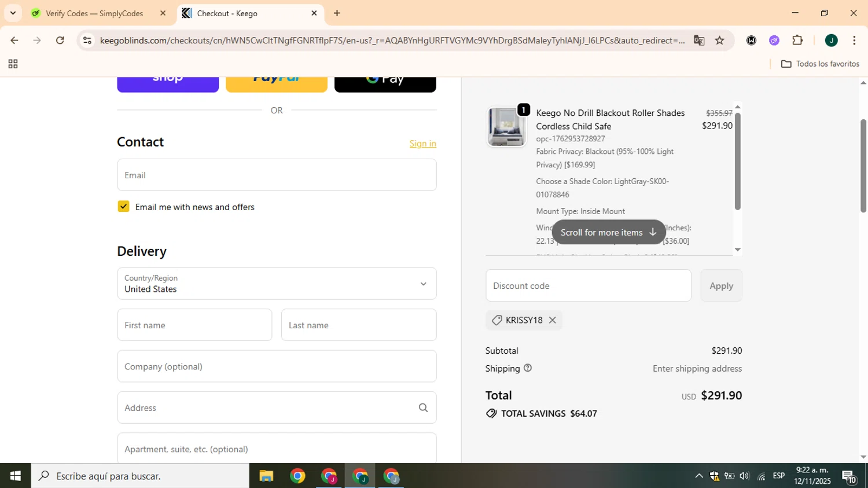Open Chrome three-dot menu
This screenshot has width=868, height=488.
point(854,40)
